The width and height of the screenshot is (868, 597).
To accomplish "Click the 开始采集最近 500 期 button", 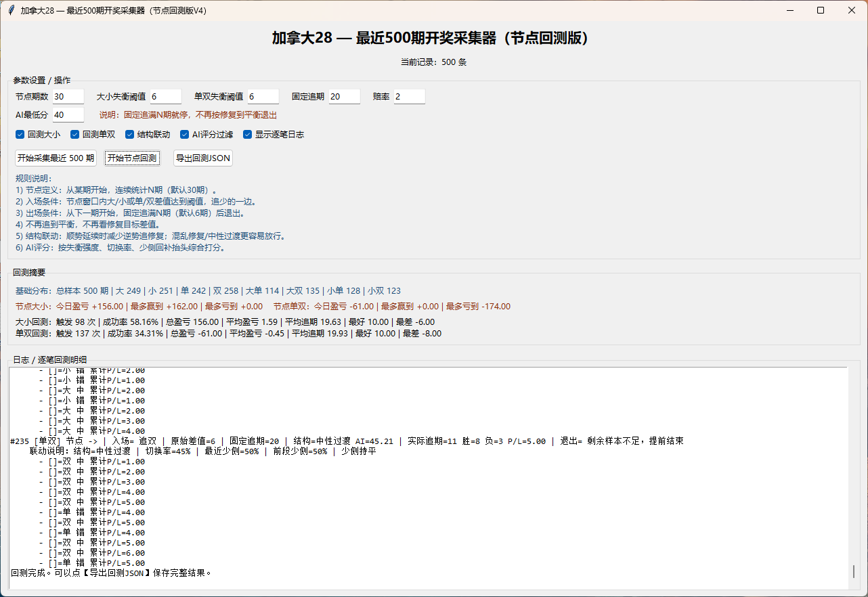I will (56, 158).
